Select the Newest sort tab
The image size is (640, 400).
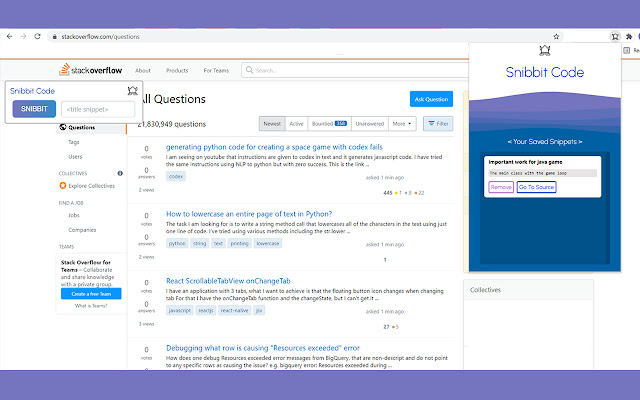coord(272,124)
